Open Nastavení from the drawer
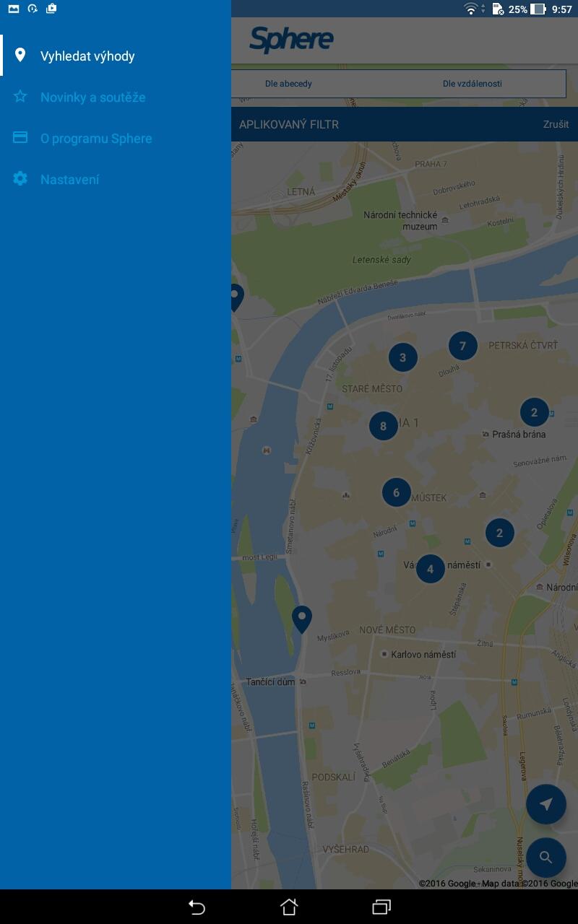Image resolution: width=578 pixels, height=924 pixels. 116,179
